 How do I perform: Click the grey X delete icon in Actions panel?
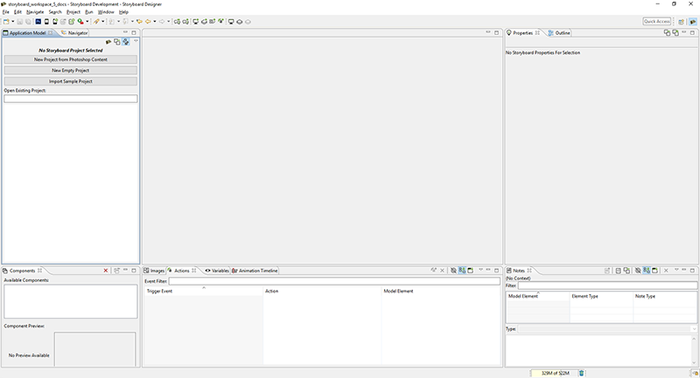tap(442, 270)
